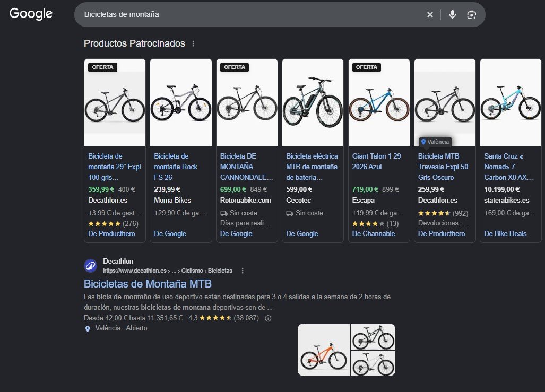Click the 10.199,00 € price

click(x=502, y=189)
